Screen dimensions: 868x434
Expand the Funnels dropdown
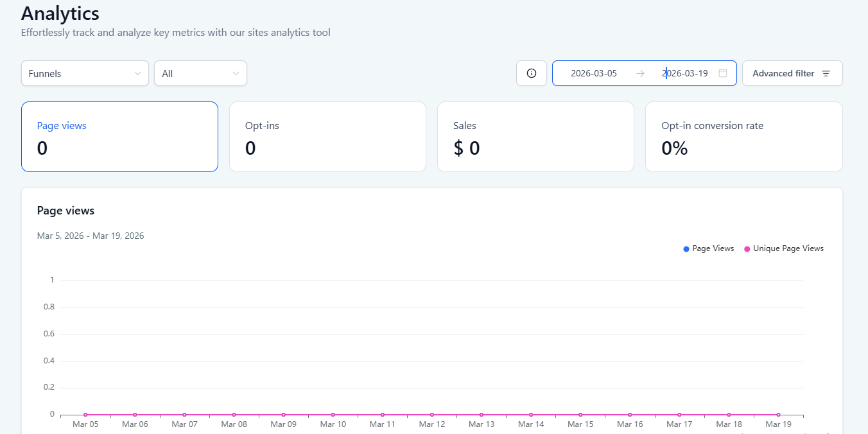(x=85, y=73)
